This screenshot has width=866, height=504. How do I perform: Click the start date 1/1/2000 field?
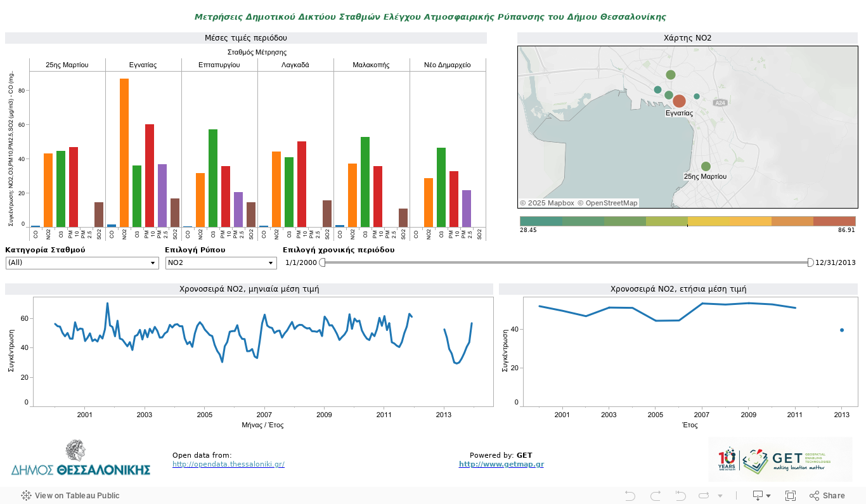click(301, 262)
